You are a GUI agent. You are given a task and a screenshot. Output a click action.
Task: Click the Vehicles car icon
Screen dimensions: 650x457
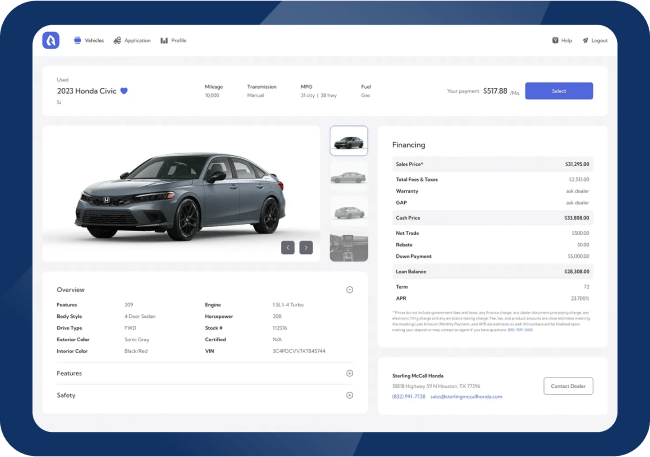click(x=78, y=40)
